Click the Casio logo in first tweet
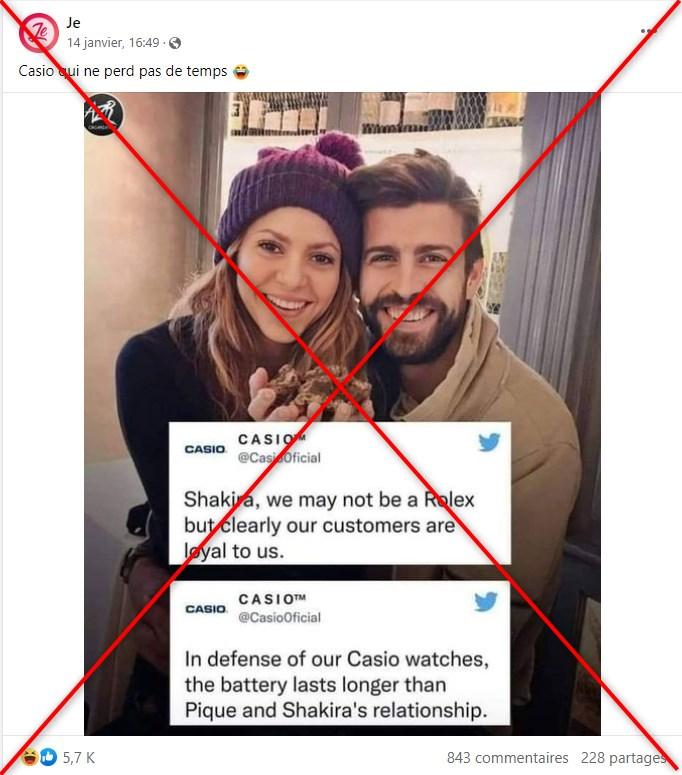The image size is (682, 775). click(205, 449)
